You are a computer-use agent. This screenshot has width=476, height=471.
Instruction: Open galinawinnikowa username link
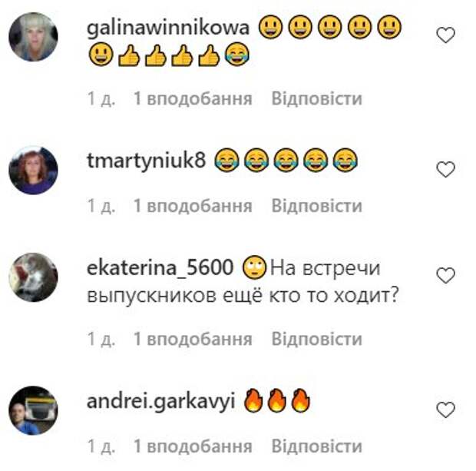(x=168, y=28)
